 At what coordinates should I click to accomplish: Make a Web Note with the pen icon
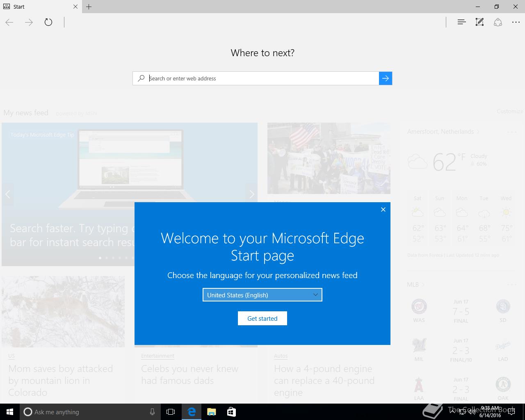pyautogui.click(x=479, y=22)
